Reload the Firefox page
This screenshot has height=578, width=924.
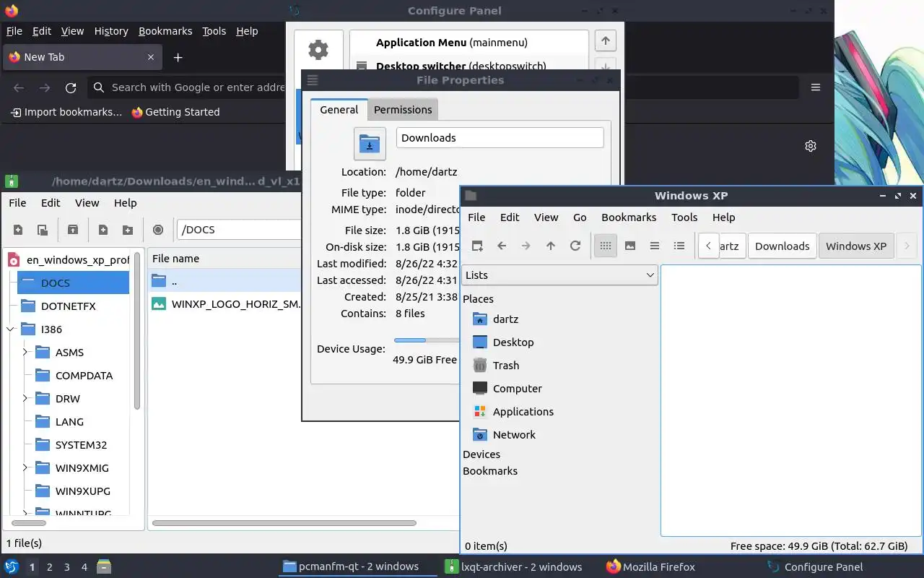(x=71, y=87)
